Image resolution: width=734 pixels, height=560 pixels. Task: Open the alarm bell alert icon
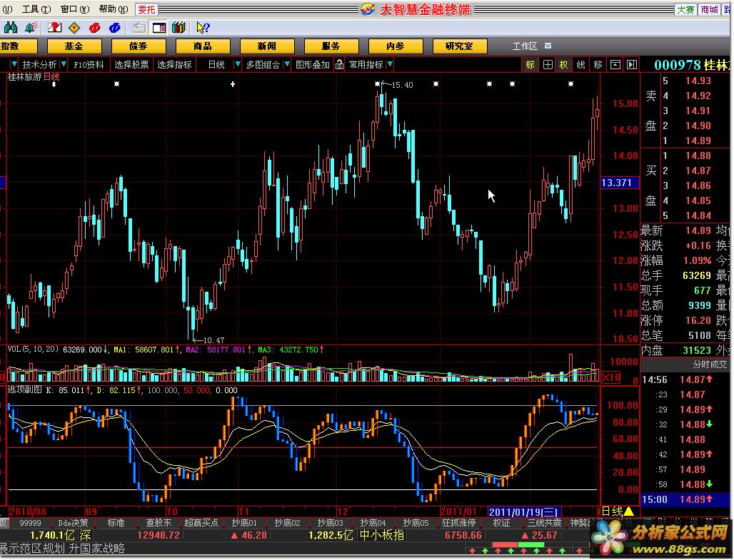[x=31, y=28]
